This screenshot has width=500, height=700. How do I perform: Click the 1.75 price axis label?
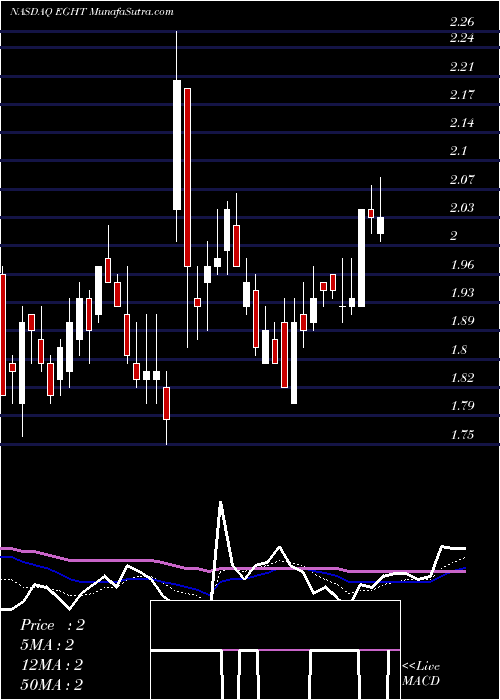(x=462, y=434)
